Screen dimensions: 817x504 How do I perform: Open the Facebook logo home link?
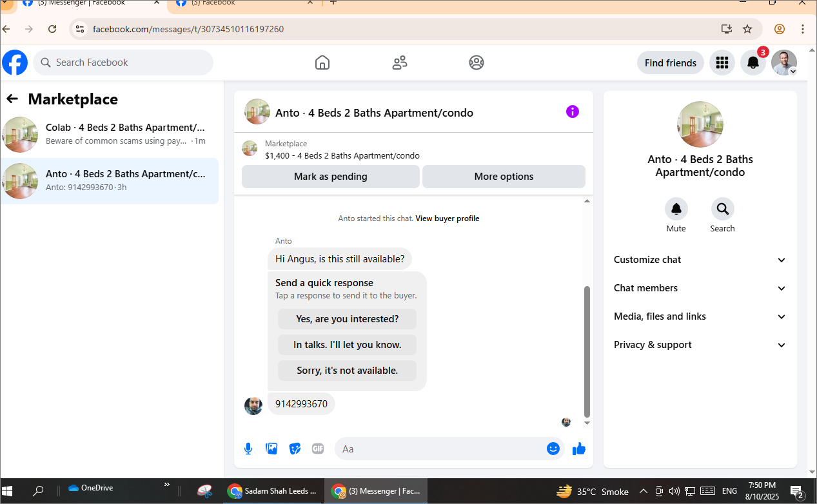[x=15, y=63]
